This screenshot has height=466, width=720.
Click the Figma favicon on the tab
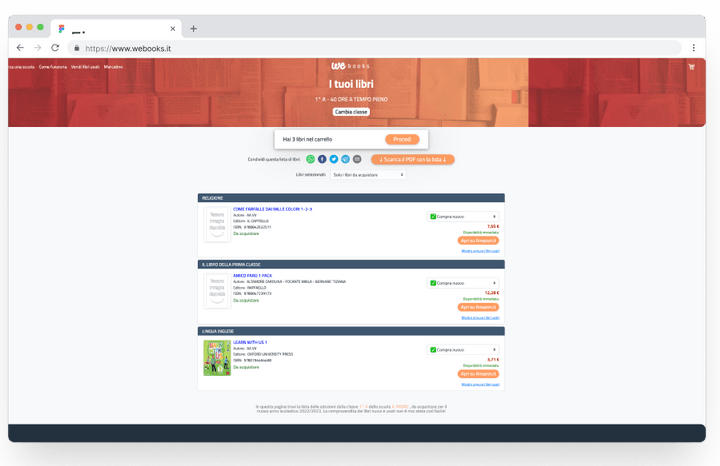point(62,28)
